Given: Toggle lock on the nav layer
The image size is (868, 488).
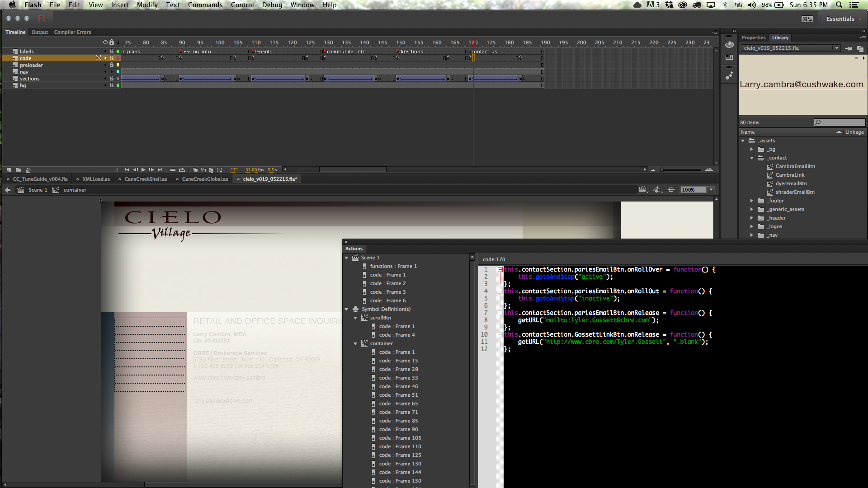Looking at the screenshot, I should (x=112, y=72).
